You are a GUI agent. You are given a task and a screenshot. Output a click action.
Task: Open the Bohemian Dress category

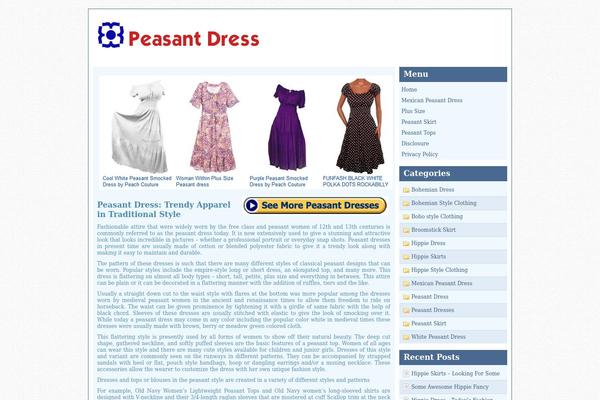tap(432, 189)
